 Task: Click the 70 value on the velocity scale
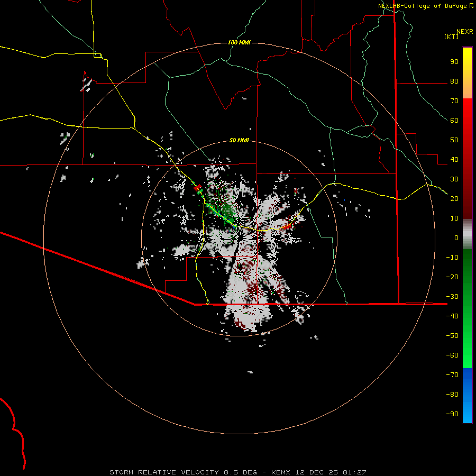pos(454,101)
